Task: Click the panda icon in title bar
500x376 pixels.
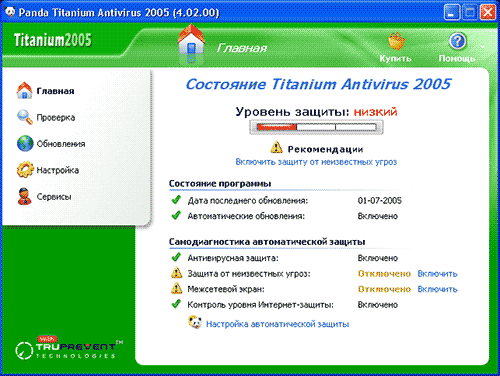Action: point(10,12)
